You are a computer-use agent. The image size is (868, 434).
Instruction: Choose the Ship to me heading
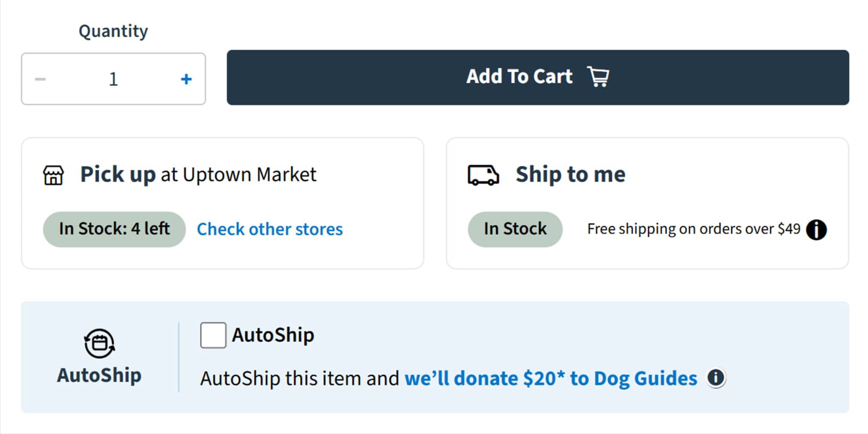click(570, 174)
